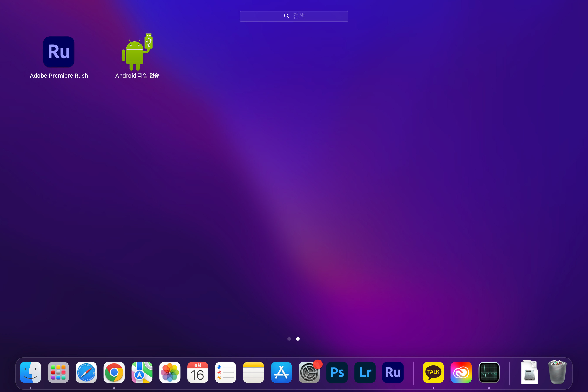The width and height of the screenshot is (588, 392).
Task: Launch Photoshop from the Dock
Action: tap(337, 372)
